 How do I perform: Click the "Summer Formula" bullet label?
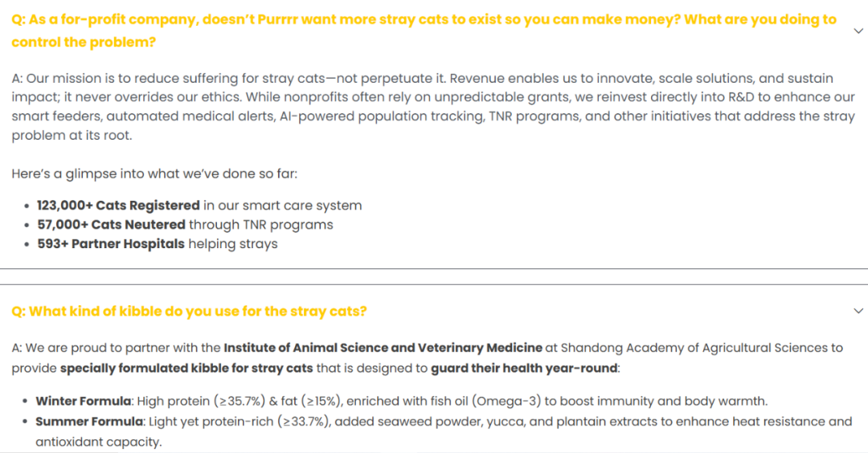pos(88,422)
